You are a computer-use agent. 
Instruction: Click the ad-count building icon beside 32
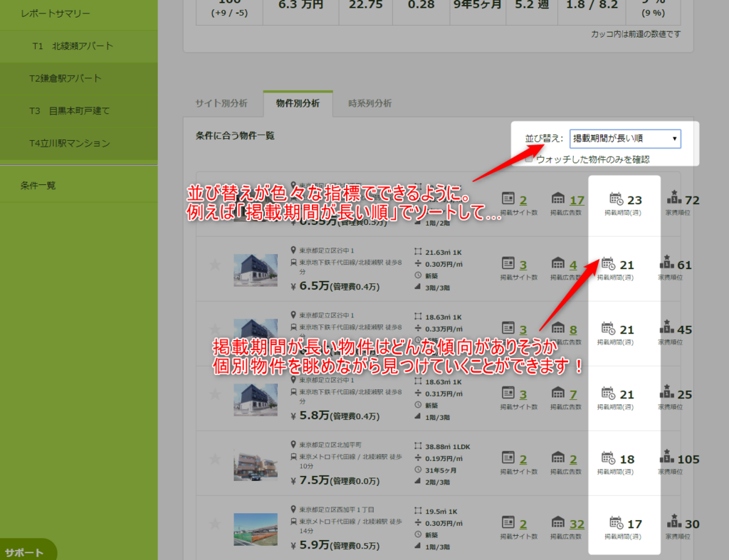[558, 522]
